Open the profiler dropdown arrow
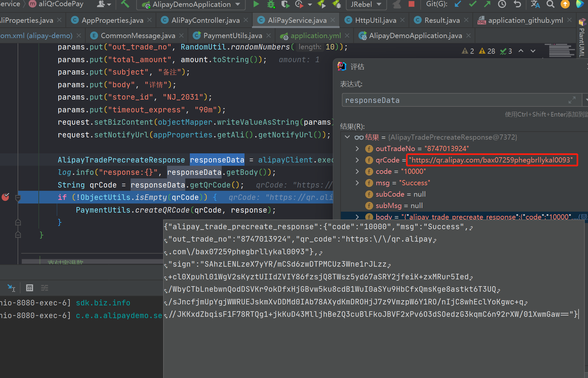 coord(310,5)
